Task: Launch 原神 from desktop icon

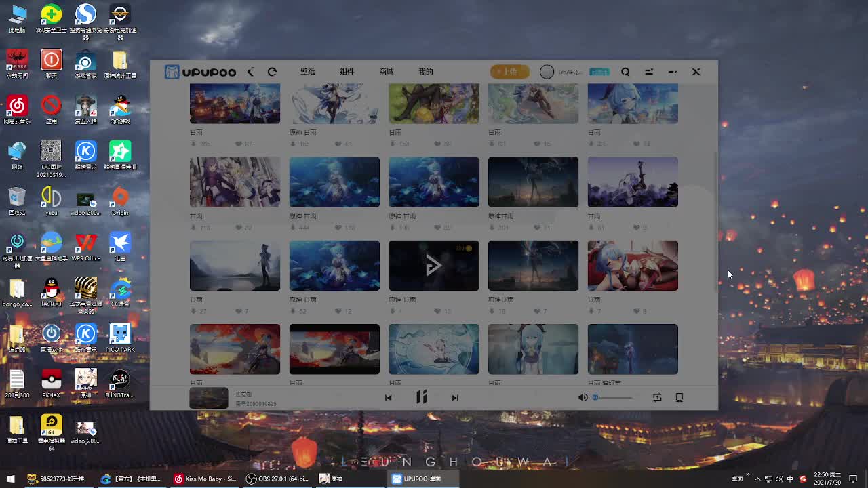Action: click(x=85, y=383)
